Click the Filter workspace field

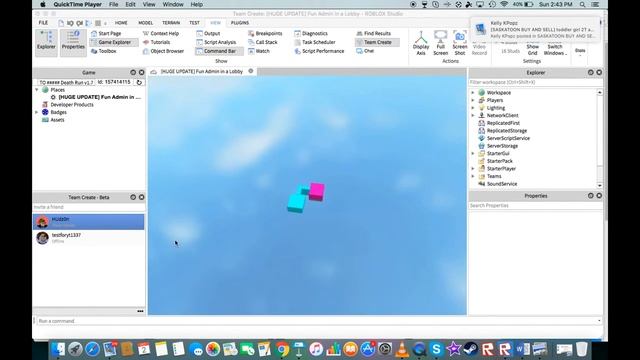pyautogui.click(x=535, y=82)
